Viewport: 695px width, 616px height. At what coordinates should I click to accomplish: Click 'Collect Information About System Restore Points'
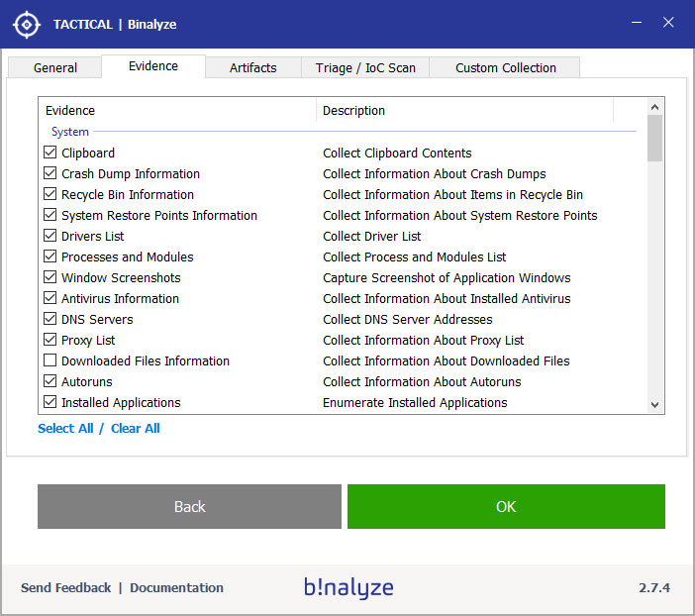460,216
